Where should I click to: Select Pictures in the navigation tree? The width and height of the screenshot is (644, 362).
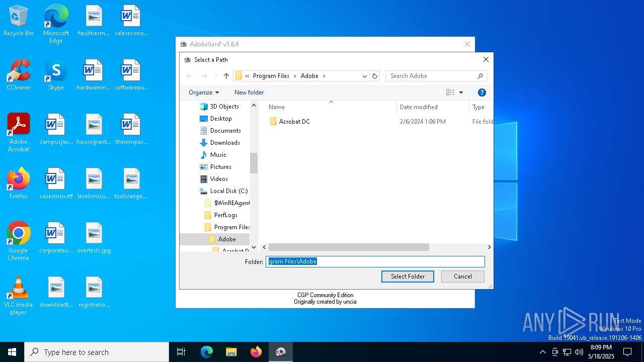(x=215, y=167)
